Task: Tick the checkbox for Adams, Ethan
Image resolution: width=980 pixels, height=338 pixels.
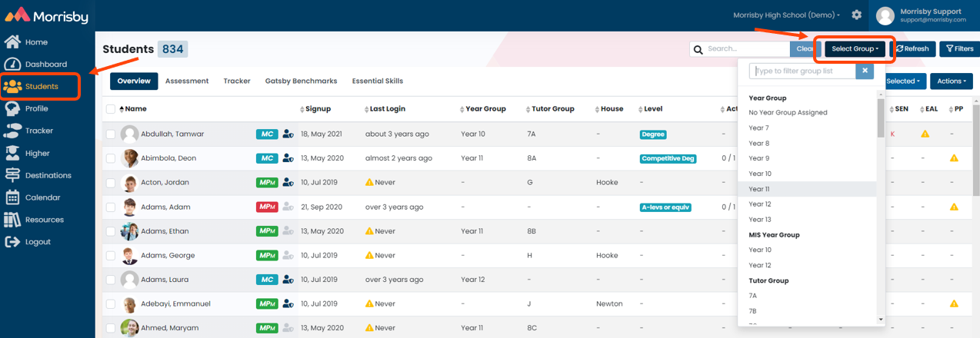Action: coord(111,231)
